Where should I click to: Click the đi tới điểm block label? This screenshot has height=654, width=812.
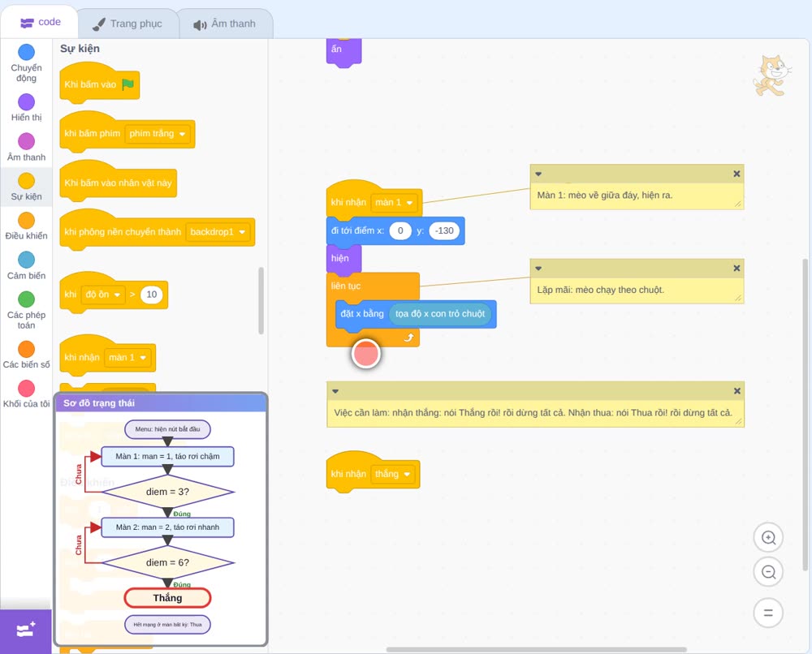tap(357, 230)
